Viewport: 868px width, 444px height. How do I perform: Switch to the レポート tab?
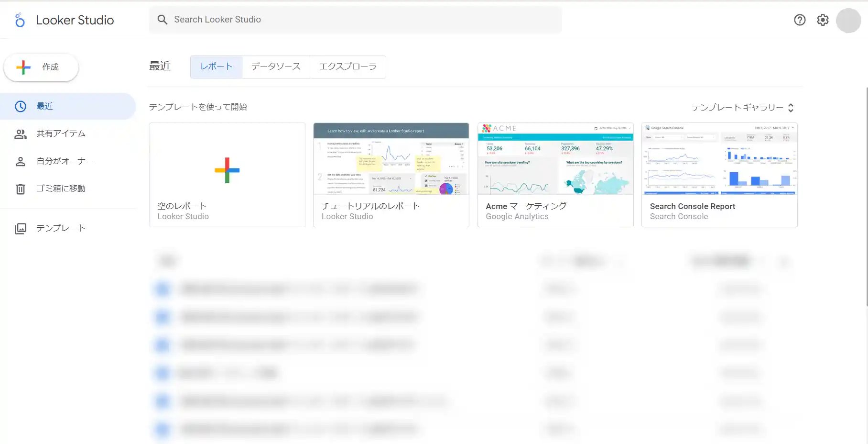coord(216,67)
